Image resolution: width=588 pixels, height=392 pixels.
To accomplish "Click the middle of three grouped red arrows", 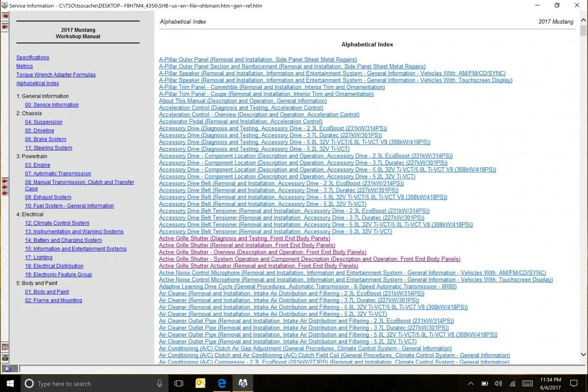I will pyautogui.click(x=5, y=187).
